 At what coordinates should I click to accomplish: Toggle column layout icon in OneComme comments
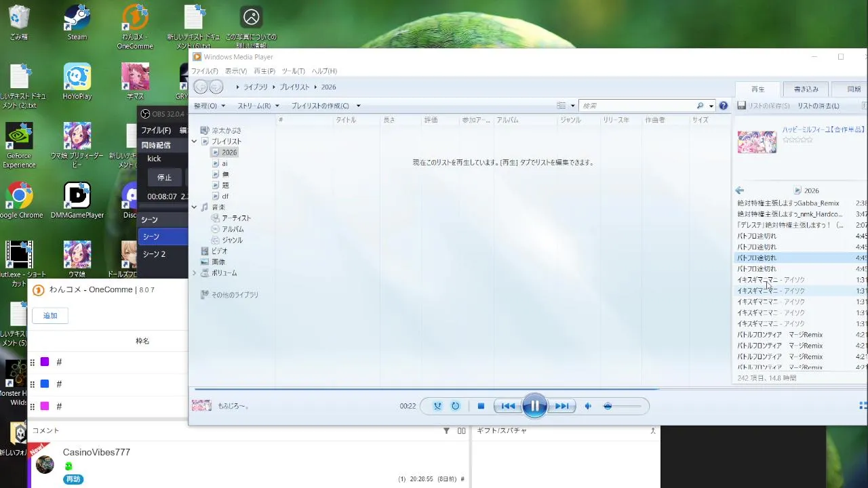[461, 430]
